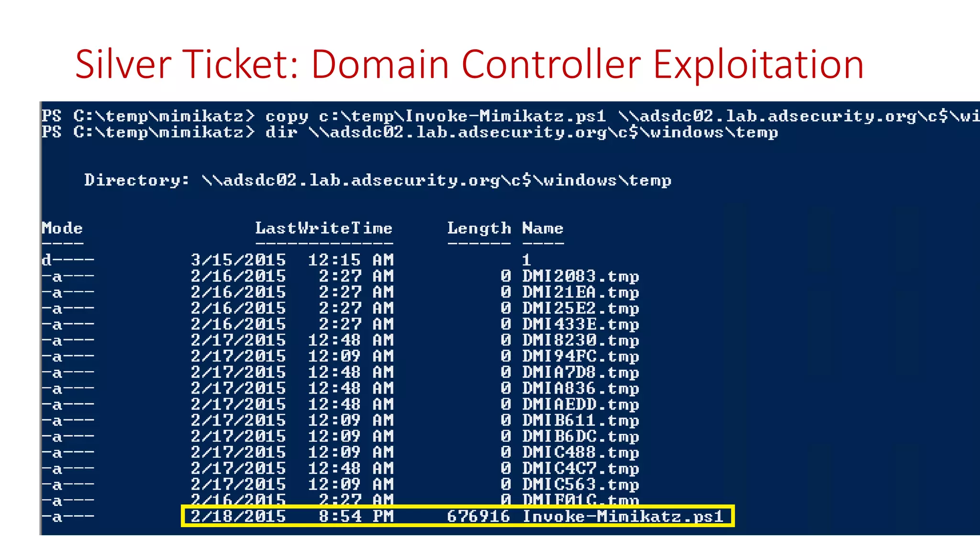The width and height of the screenshot is (980, 551).
Task: Click the file name 'DMIC488.tmp'
Action: [x=580, y=452]
